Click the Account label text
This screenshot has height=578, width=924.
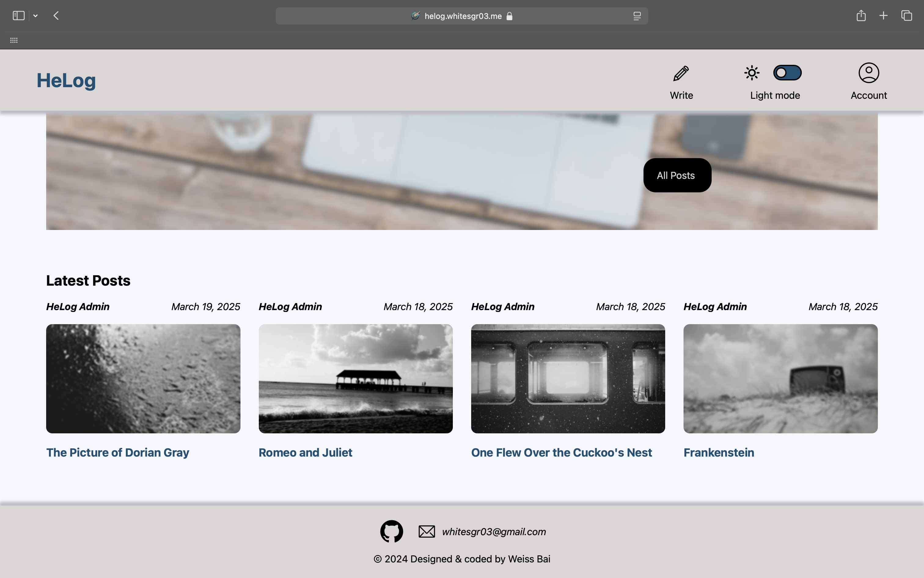coord(869,95)
